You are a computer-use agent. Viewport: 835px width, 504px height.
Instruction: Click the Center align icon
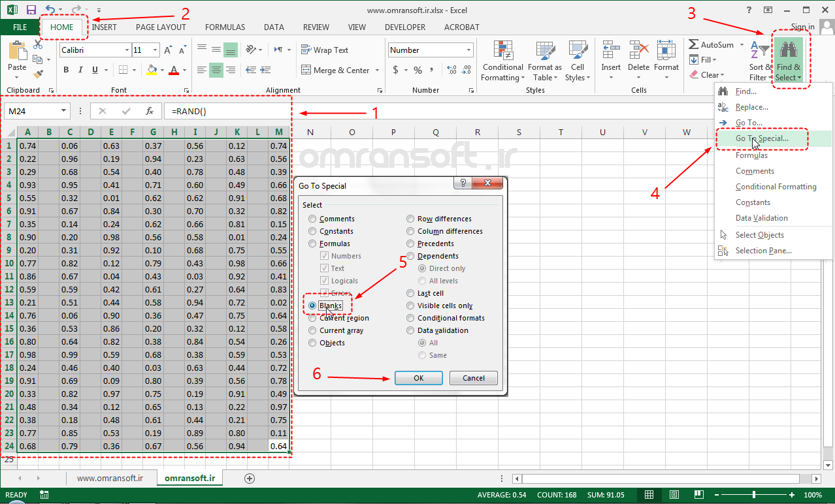216,70
